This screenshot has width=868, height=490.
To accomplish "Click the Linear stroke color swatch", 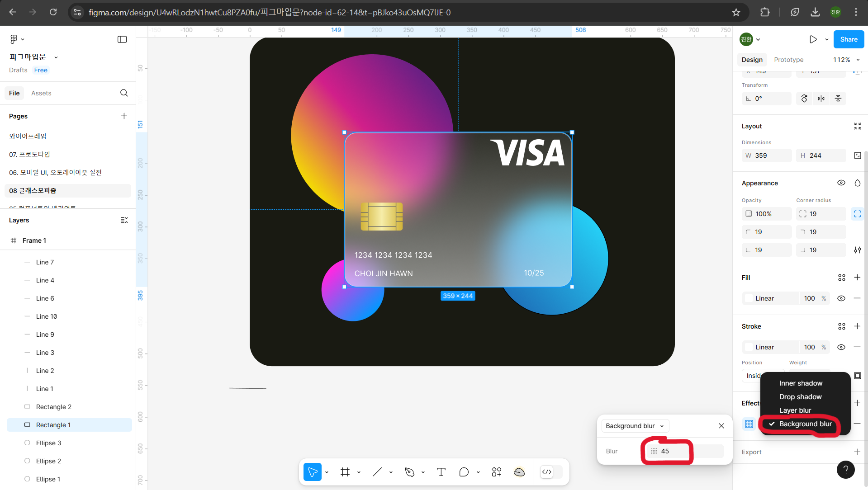I will (749, 347).
